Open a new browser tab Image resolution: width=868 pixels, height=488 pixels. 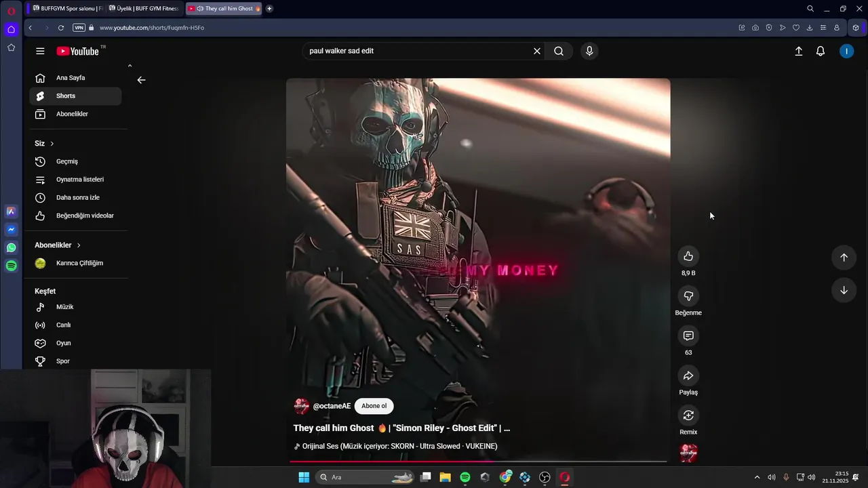click(269, 9)
